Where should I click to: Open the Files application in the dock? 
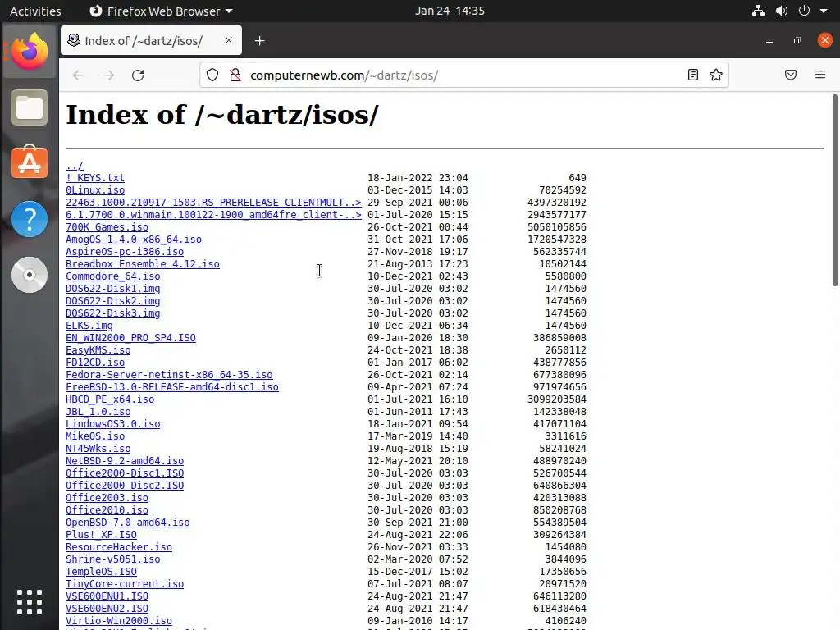[x=30, y=107]
